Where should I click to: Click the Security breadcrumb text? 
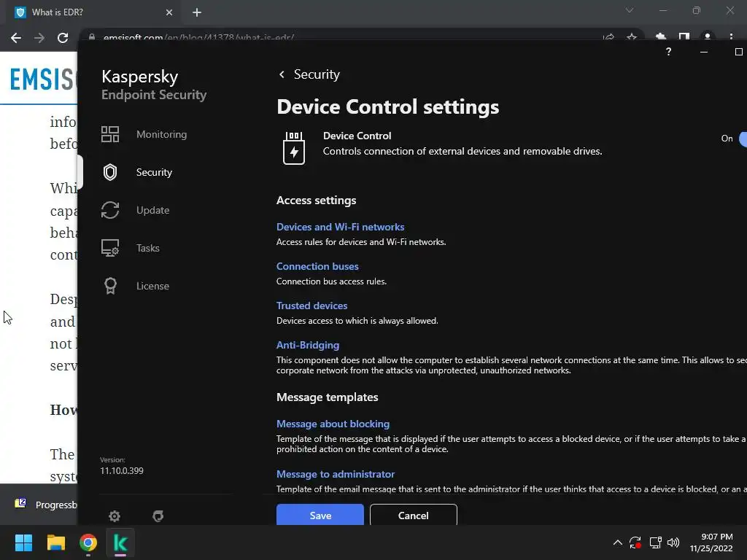pyautogui.click(x=317, y=74)
